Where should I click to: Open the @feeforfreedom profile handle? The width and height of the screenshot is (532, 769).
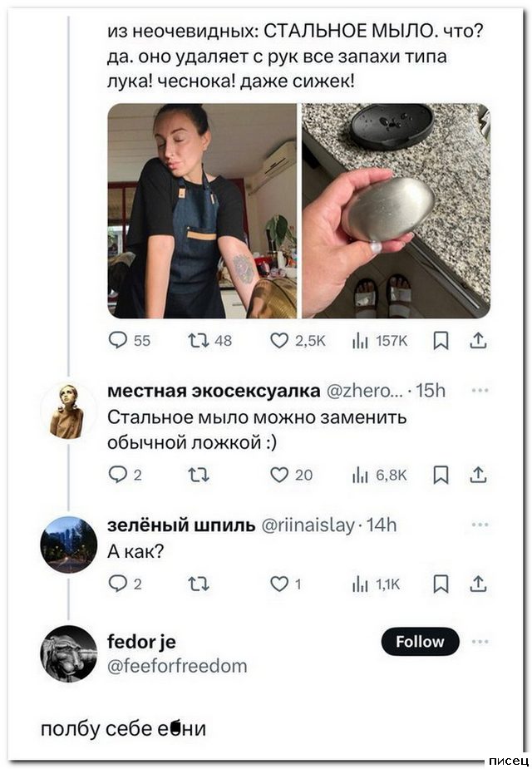(x=177, y=666)
